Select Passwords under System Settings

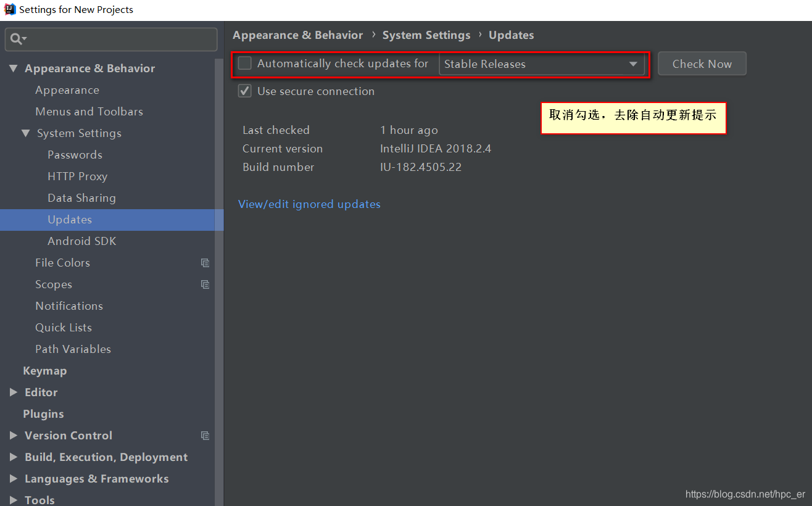pyautogui.click(x=75, y=155)
